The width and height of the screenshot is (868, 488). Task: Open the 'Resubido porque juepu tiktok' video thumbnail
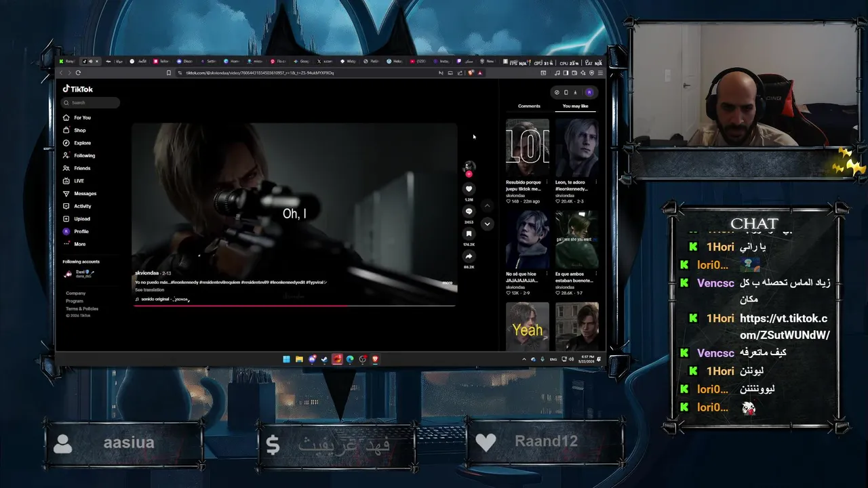coord(528,148)
